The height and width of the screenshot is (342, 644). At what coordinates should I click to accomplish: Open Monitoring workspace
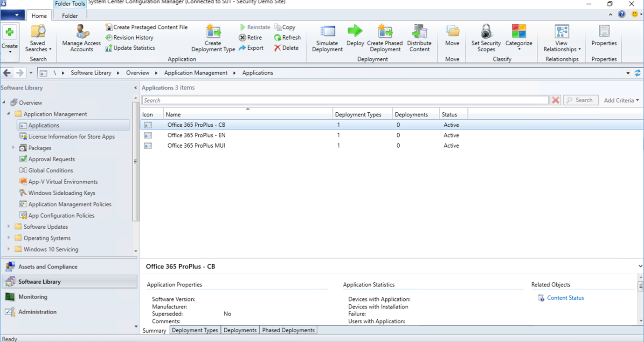[x=69, y=297]
